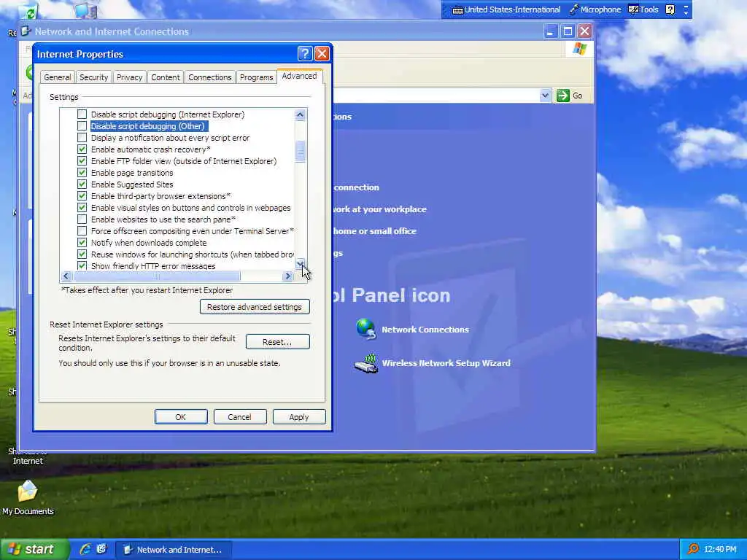This screenshot has width=747, height=560.
Task: Select the Advanced tab
Action: pyautogui.click(x=299, y=76)
